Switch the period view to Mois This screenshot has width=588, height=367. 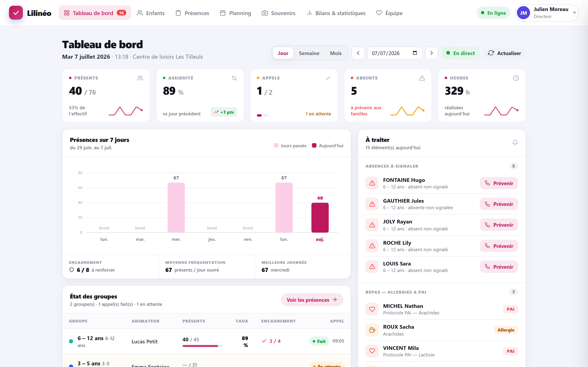tap(336, 53)
